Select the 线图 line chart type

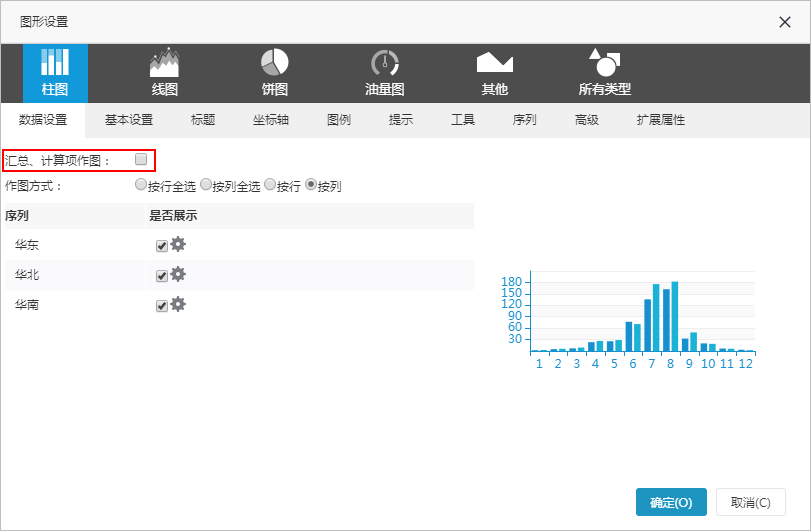(164, 73)
